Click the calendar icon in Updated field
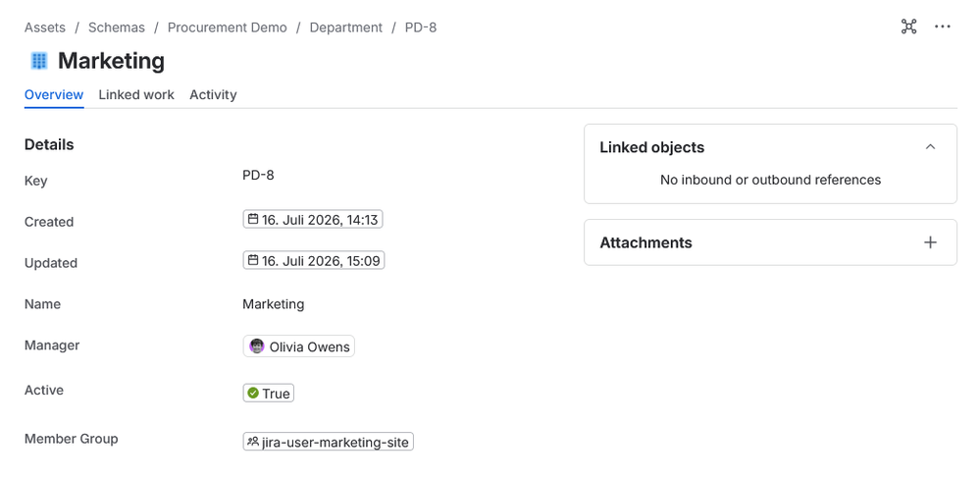This screenshot has height=478, width=980. point(253,260)
